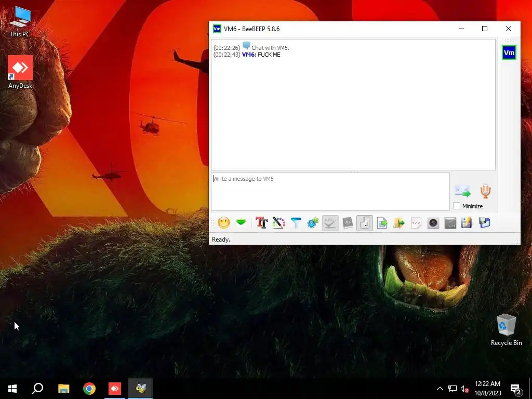Click the dark window toolbar icon
The height and width of the screenshot is (399, 532).
[x=450, y=223]
